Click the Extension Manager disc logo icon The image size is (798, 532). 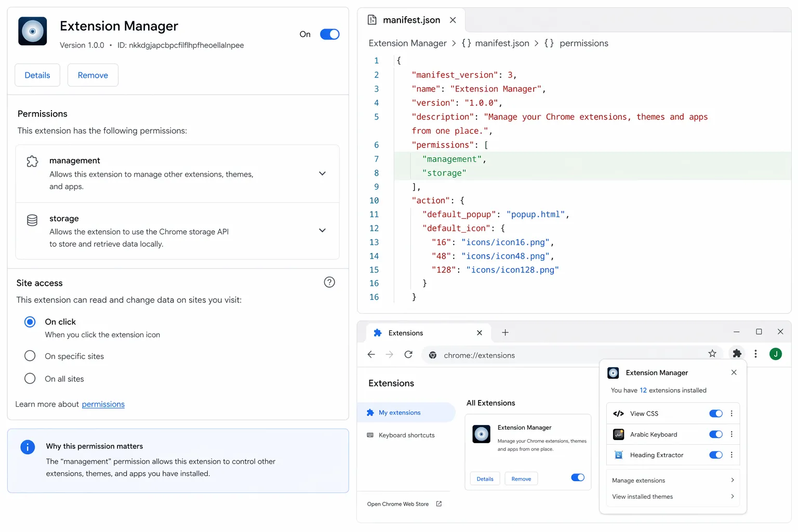33,31
